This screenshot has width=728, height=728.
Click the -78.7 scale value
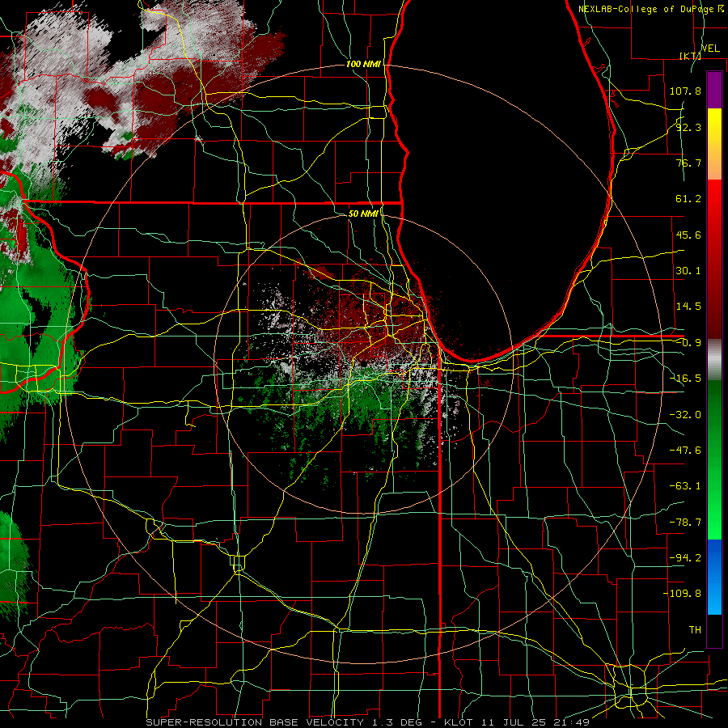685,523
